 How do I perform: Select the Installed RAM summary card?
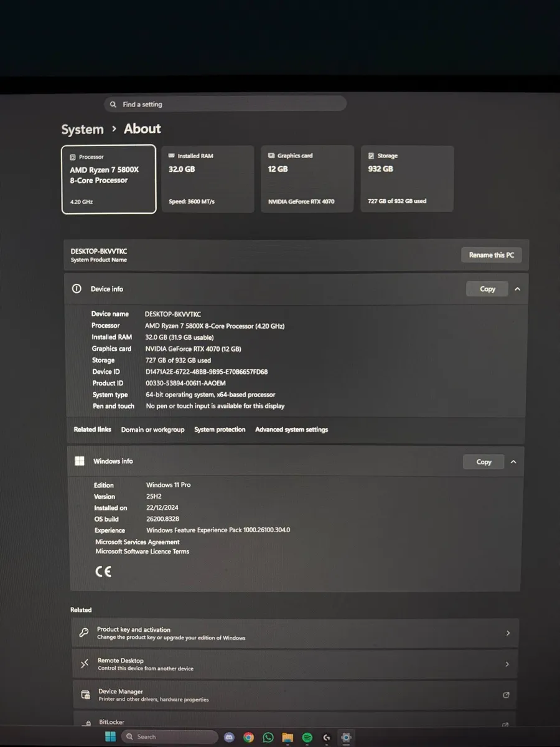coord(207,179)
